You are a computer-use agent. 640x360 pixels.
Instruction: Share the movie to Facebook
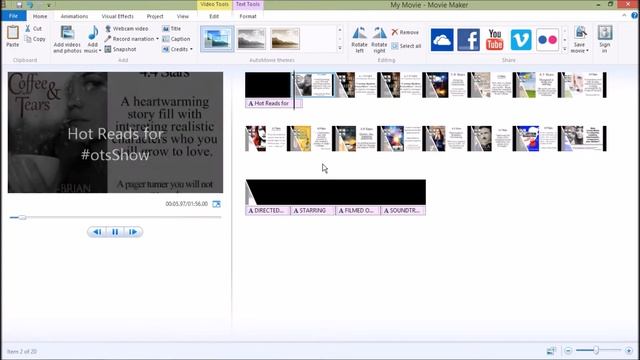click(468, 40)
